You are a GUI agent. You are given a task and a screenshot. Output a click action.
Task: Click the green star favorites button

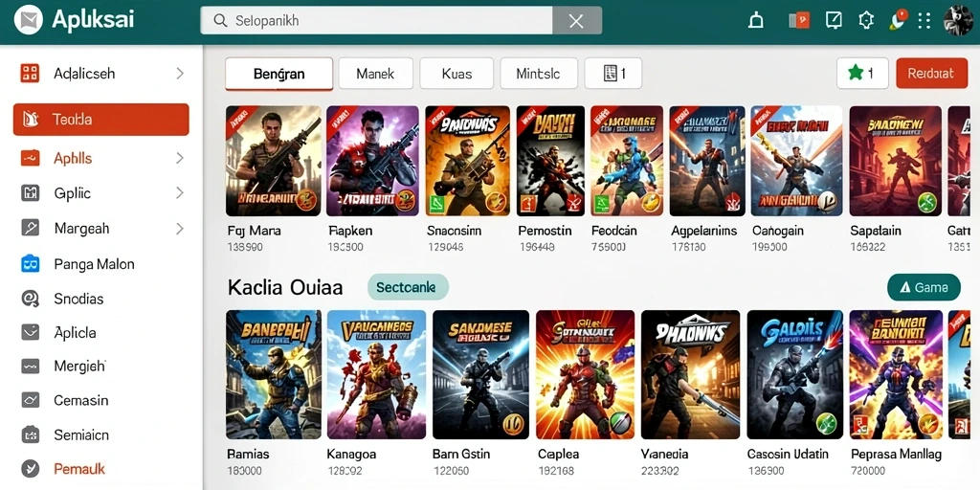(862, 73)
